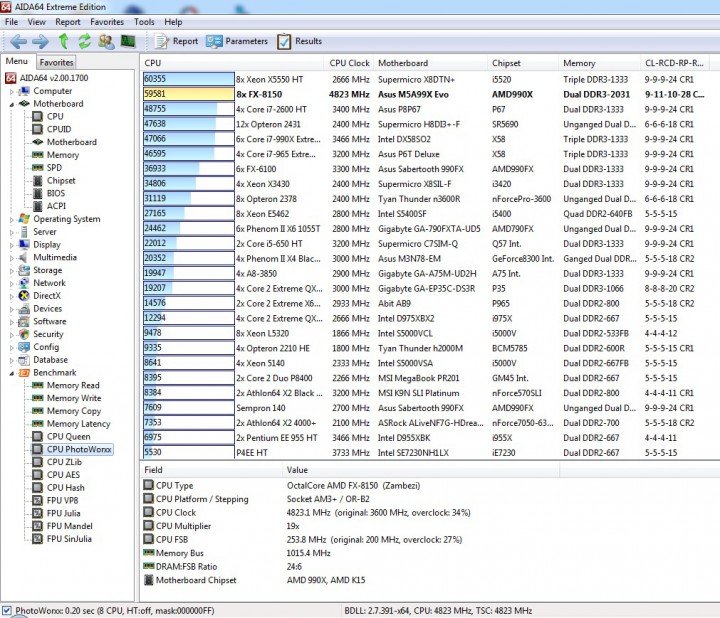Click the 48755 score bar

pyautogui.click(x=189, y=109)
